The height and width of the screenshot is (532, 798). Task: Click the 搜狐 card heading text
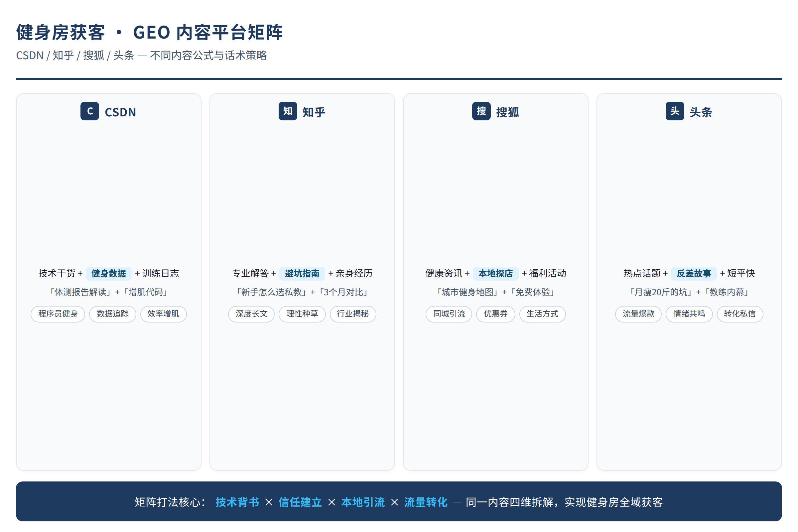508,112
